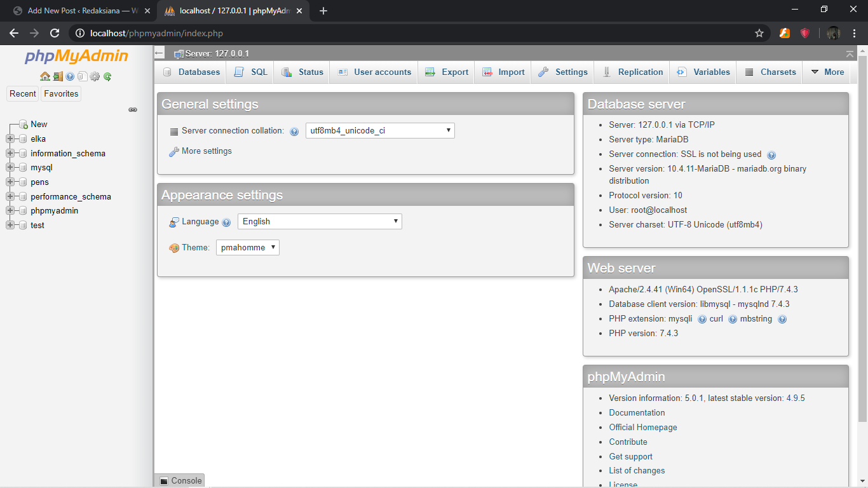Open the Settings tab

(x=563, y=72)
